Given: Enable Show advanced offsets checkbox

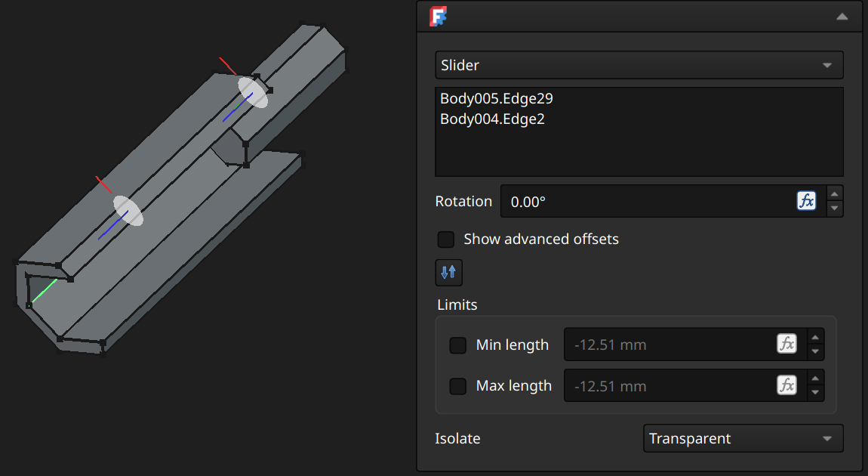Looking at the screenshot, I should pyautogui.click(x=446, y=240).
